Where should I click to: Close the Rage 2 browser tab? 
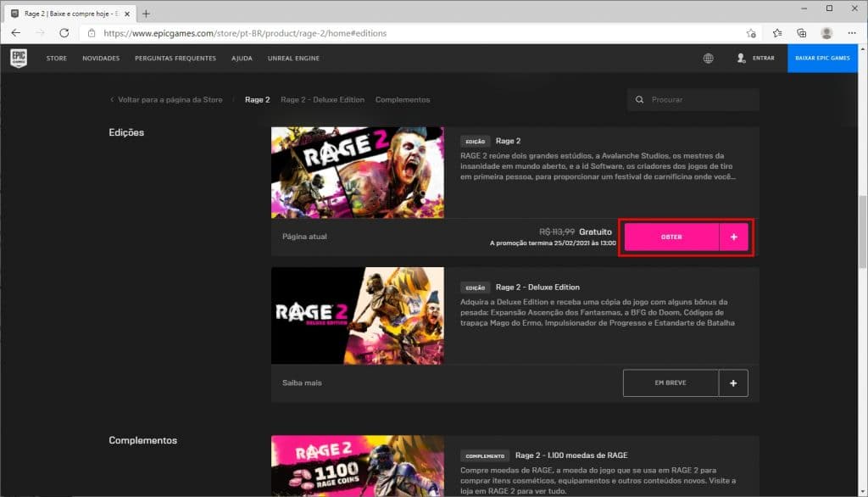coord(127,14)
